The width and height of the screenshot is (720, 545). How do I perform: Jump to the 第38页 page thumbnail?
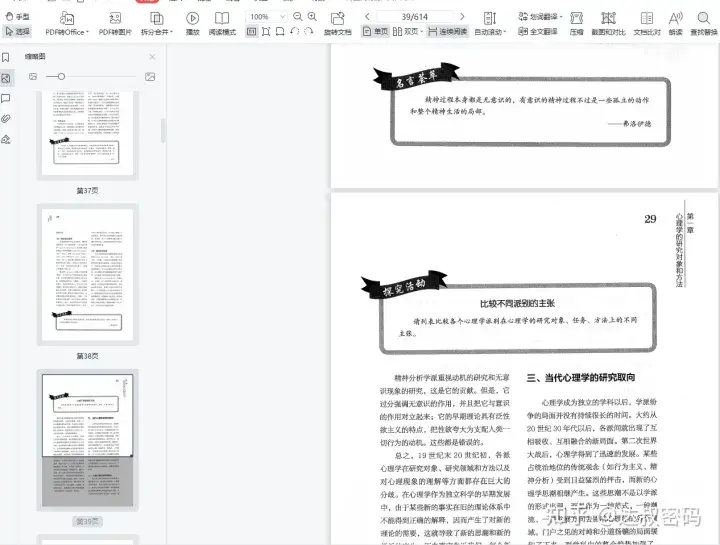(87, 275)
